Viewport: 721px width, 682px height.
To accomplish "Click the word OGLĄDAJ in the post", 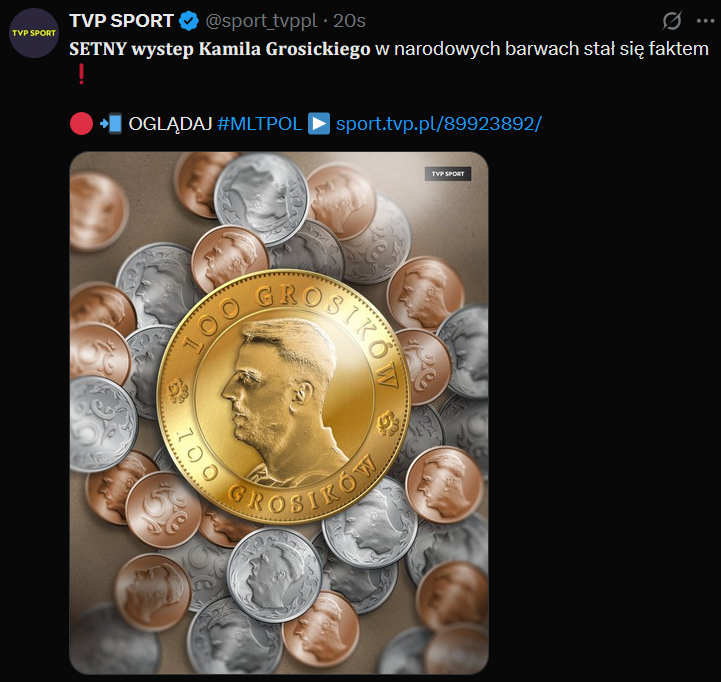I will coord(170,124).
